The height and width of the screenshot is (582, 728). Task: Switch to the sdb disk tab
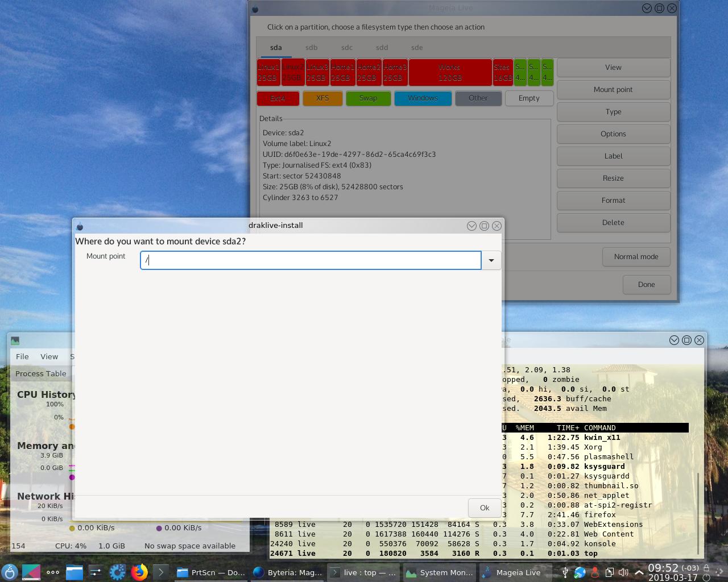coord(311,48)
